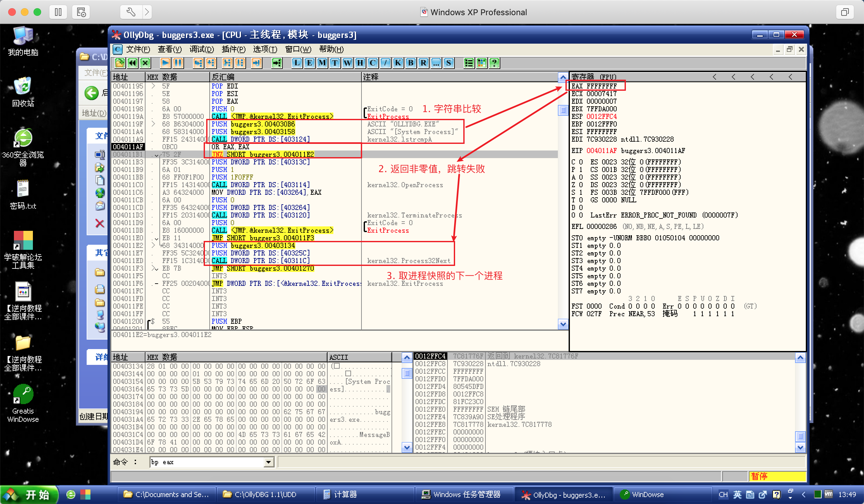Open the help question mark toolbar icon
The image size is (864, 504).
[494, 63]
